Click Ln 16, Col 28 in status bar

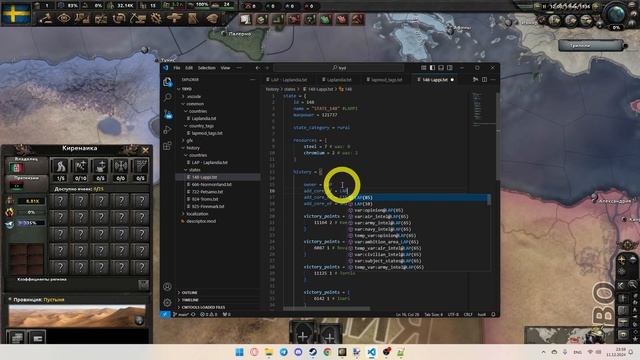click(x=407, y=315)
